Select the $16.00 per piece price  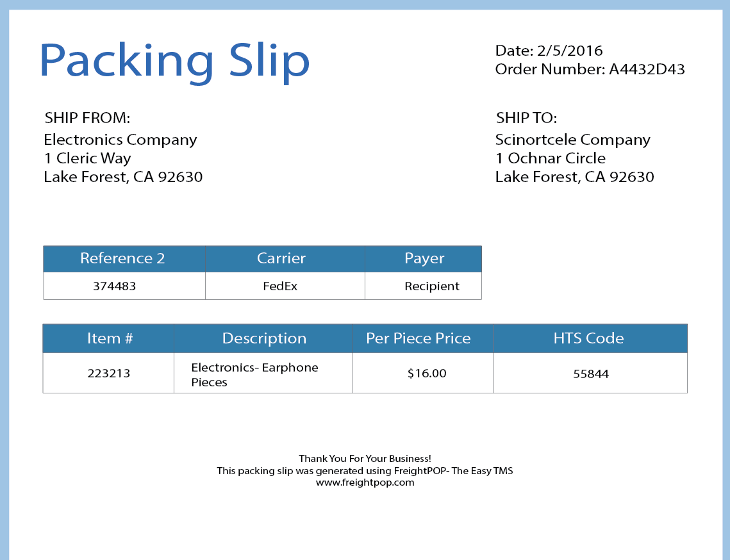point(427,374)
